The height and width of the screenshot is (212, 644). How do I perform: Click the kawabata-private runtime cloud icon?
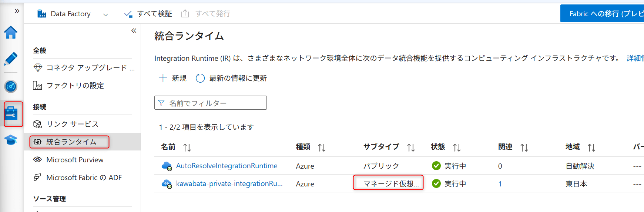point(167,184)
